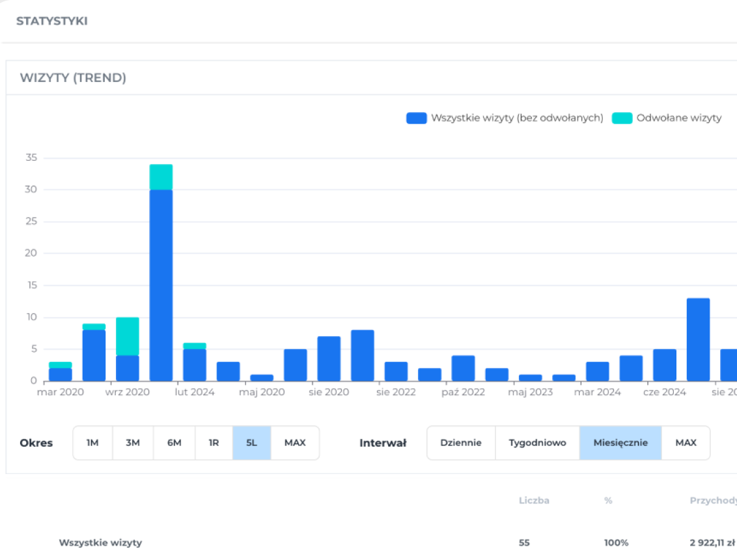737x560 pixels.
Task: Toggle cyan legend swatch for Odwołane wizyty
Action: point(622,118)
